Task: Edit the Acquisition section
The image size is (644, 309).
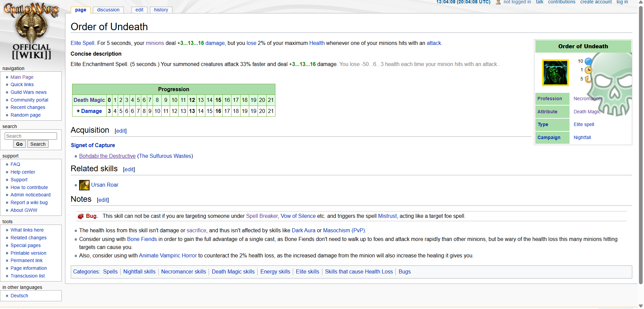Action: [121, 131]
